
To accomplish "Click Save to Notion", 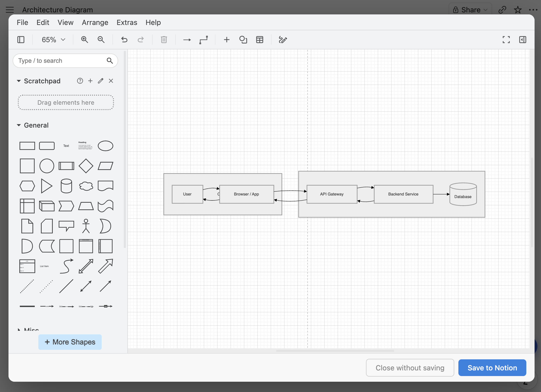I will pyautogui.click(x=492, y=368).
